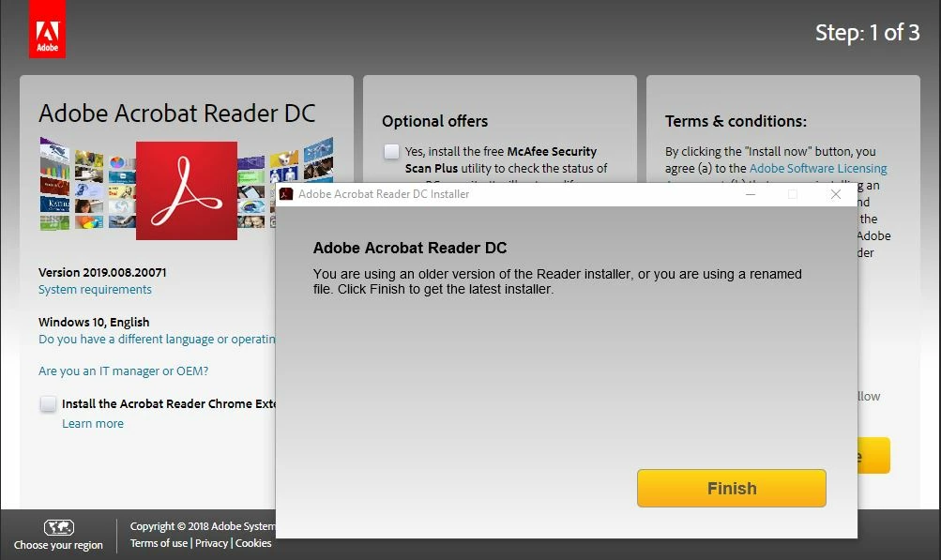Open 'Are you an IT manager or OEM?' link
941x560 pixels.
click(x=123, y=371)
